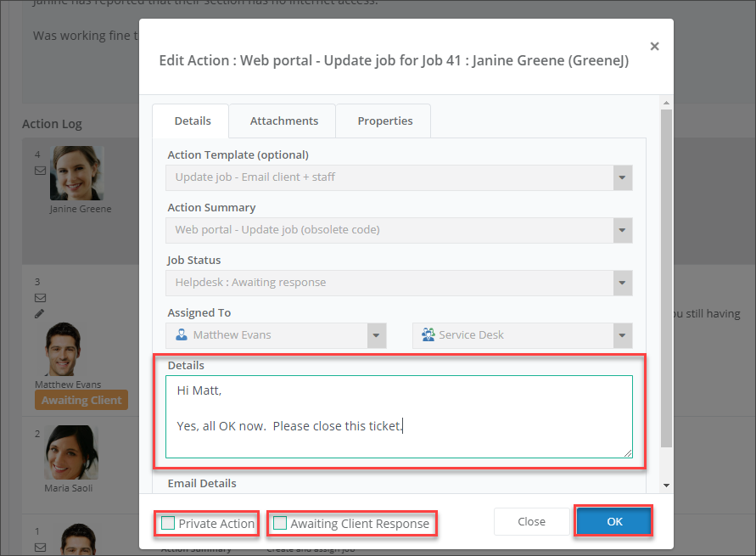Expand the Service Desk team dropdown arrow
Image resolution: width=756 pixels, height=556 pixels.
[623, 335]
